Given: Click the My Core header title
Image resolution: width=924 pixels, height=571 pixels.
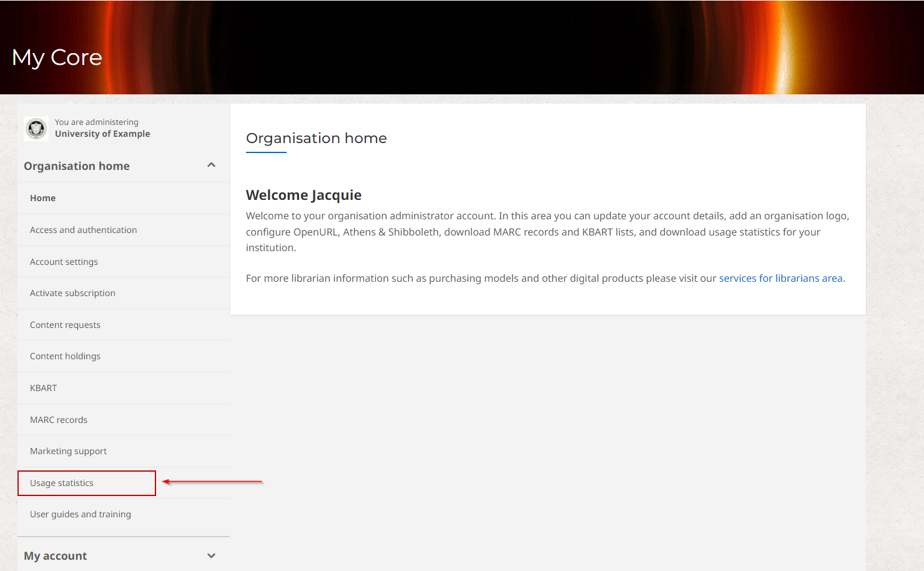Looking at the screenshot, I should [x=57, y=57].
